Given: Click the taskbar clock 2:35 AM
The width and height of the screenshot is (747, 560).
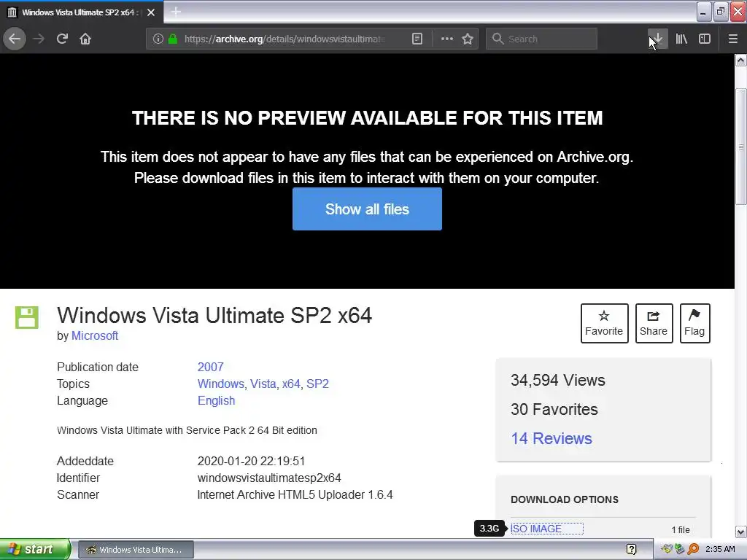Looking at the screenshot, I should click(720, 550).
